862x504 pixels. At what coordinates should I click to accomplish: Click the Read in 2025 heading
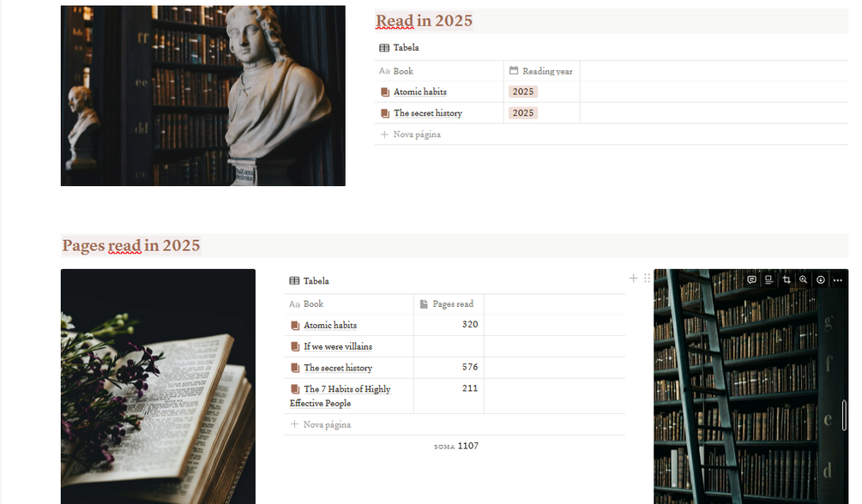[x=424, y=21]
